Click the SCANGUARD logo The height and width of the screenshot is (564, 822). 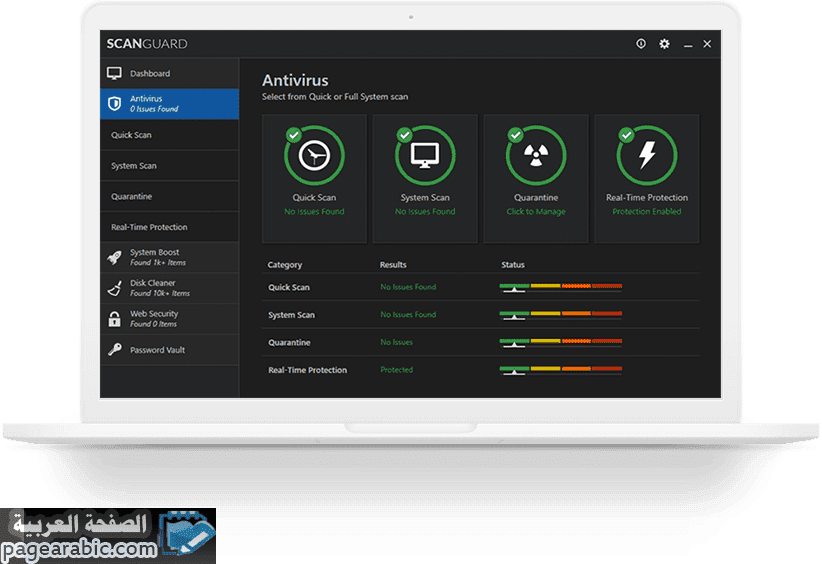147,44
